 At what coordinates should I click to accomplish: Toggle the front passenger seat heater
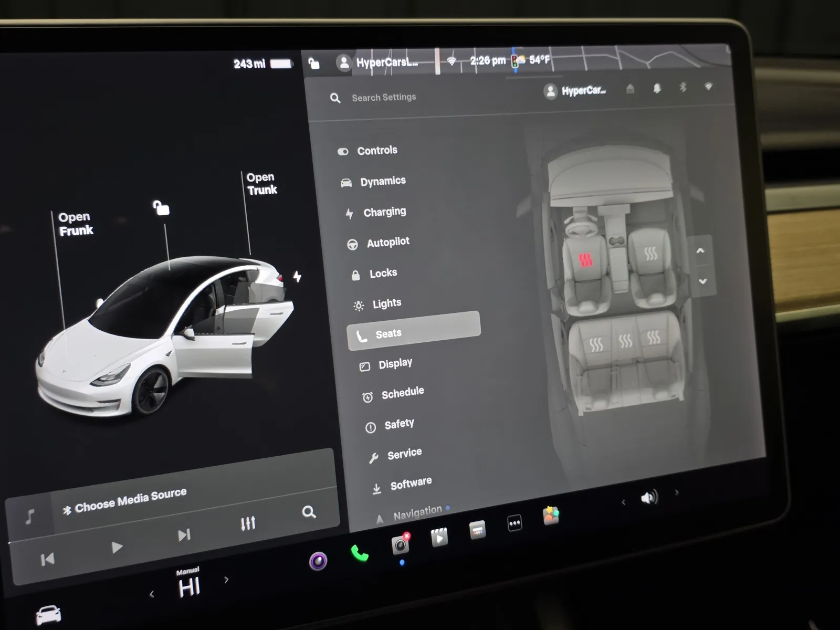point(651,254)
